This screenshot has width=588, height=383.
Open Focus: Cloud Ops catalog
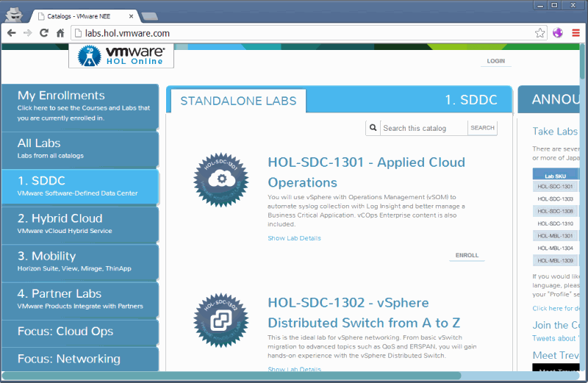(x=80, y=332)
